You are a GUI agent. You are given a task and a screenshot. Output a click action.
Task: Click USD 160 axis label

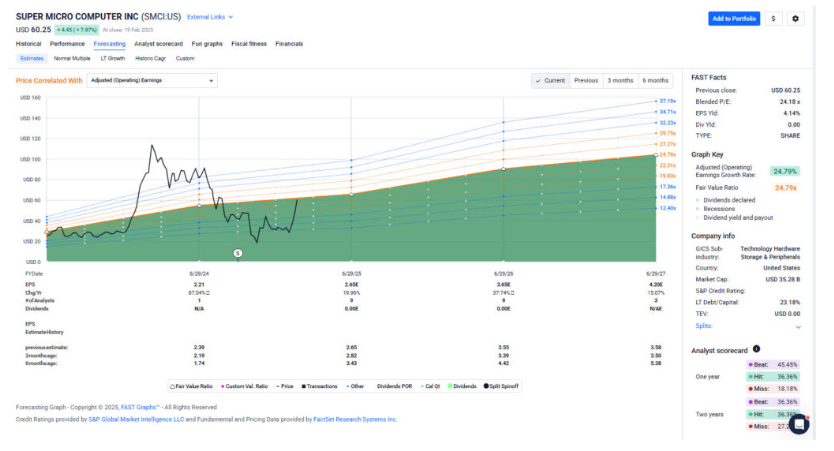30,98
